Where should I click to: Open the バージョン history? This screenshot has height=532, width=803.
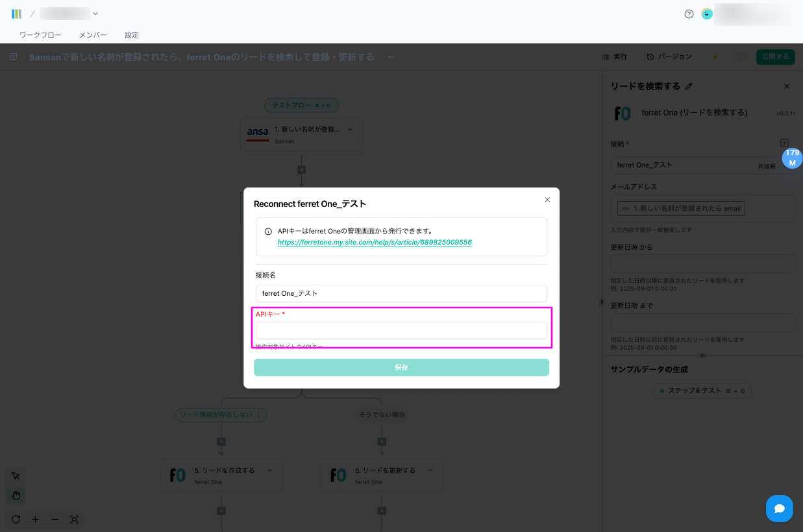[x=669, y=57]
